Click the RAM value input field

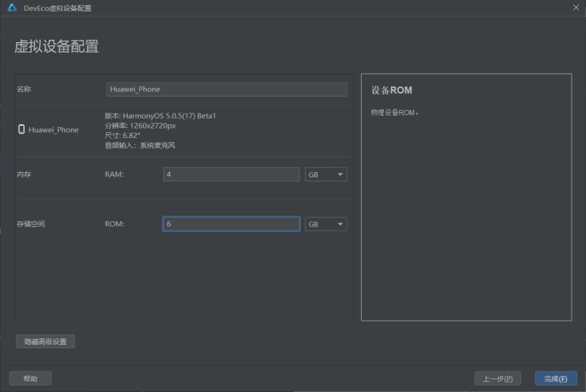click(232, 174)
